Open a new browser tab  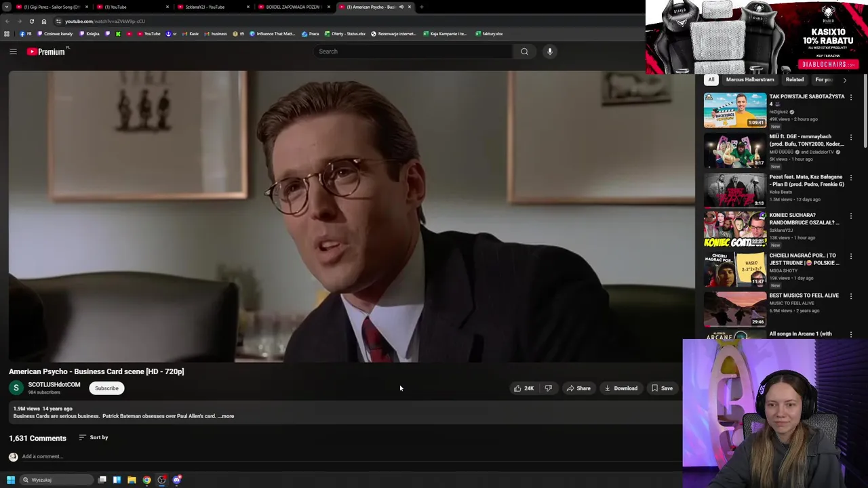pyautogui.click(x=421, y=7)
